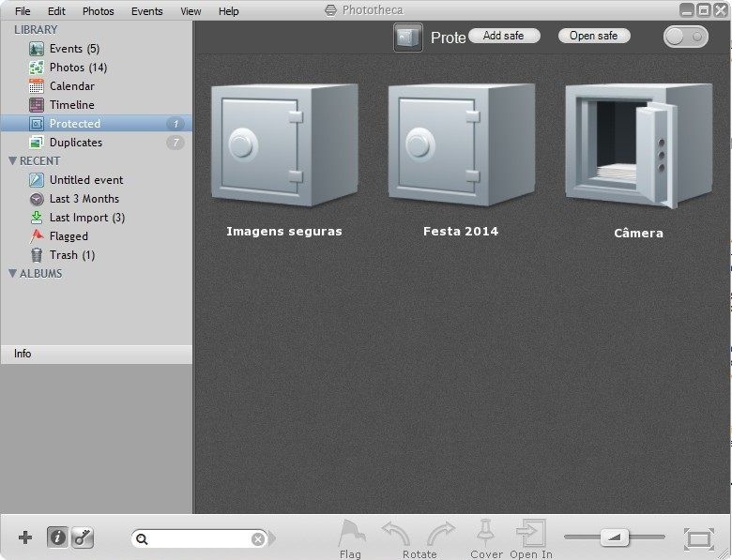
Task: Collapse the ALBUMS section triangle
Action: [12, 274]
